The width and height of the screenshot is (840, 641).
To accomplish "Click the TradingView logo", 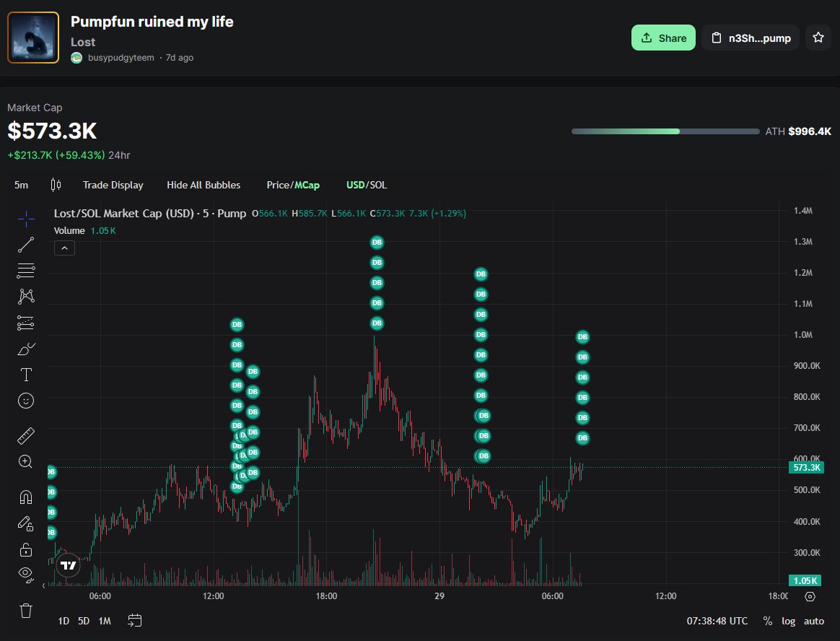I will [68, 565].
